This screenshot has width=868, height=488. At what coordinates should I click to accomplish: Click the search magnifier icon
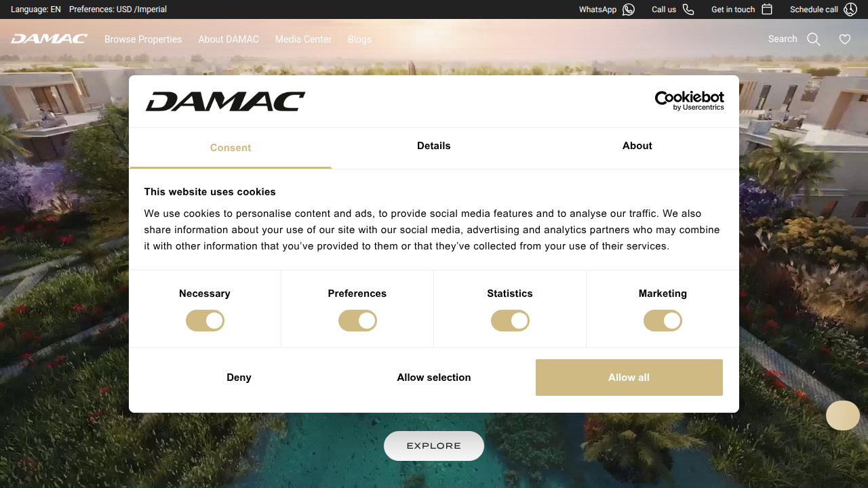click(814, 39)
